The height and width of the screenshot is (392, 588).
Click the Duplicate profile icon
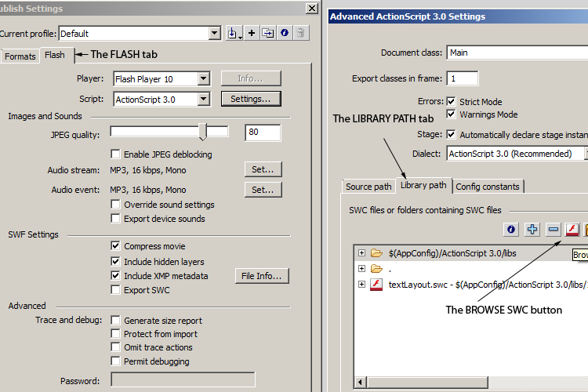point(268,34)
